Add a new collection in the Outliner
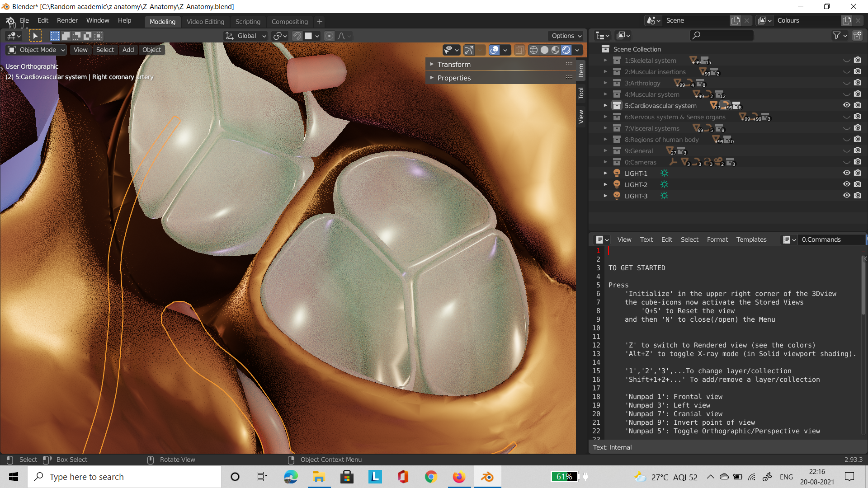 coord(857,35)
